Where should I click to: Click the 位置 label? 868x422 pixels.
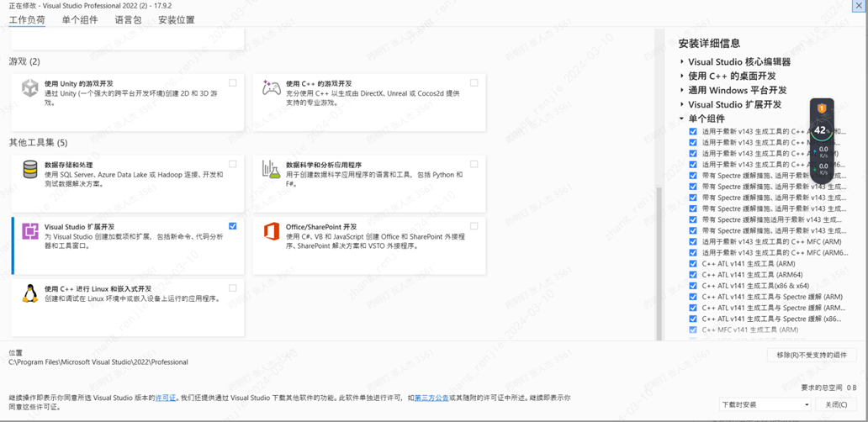(15, 353)
